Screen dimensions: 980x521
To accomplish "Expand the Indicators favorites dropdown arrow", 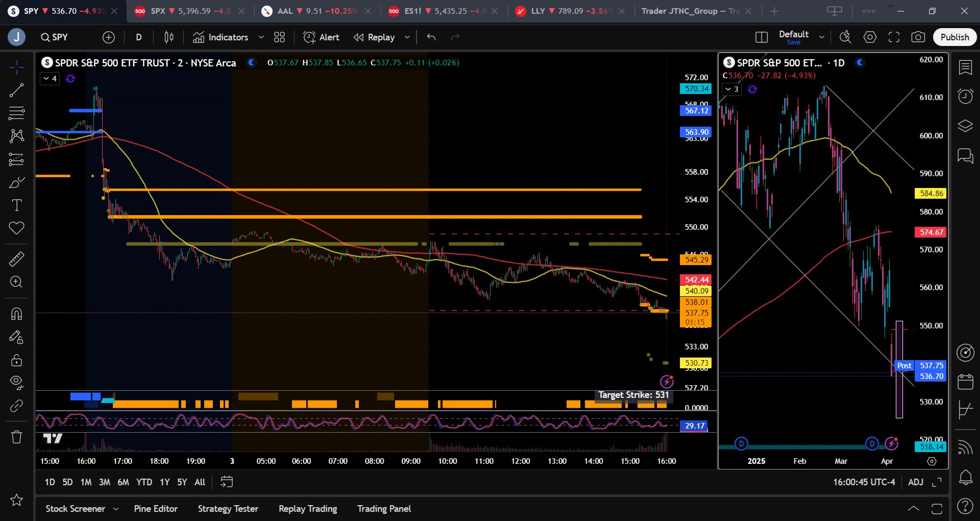I will coord(261,37).
